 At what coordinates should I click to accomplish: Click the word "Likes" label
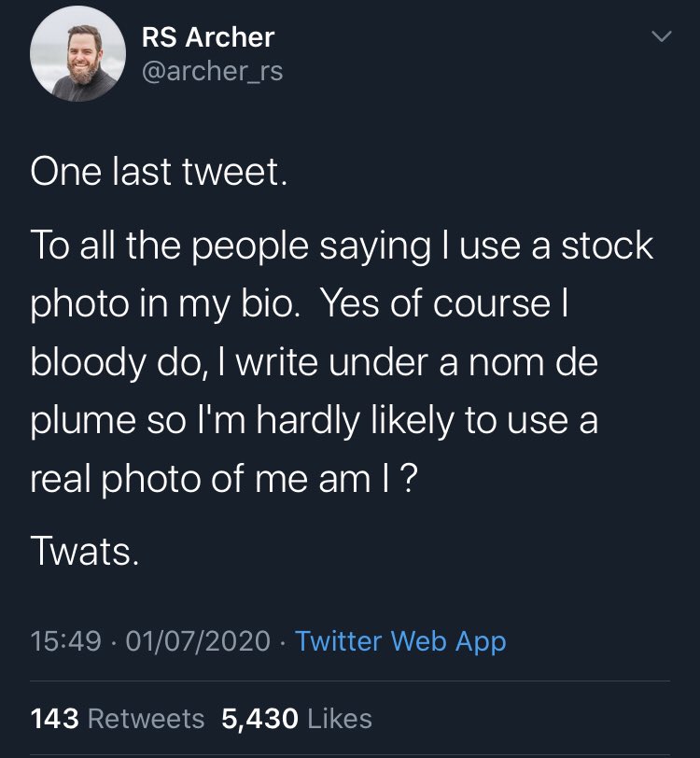(340, 718)
